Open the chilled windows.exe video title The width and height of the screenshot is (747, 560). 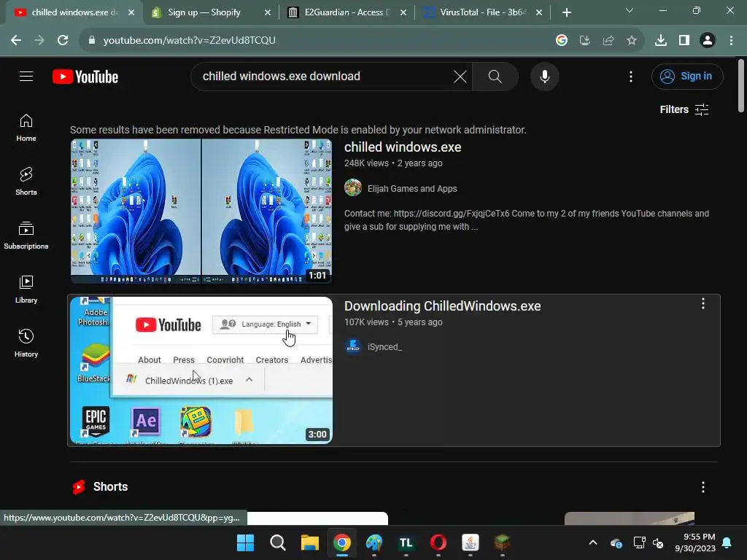[403, 147]
